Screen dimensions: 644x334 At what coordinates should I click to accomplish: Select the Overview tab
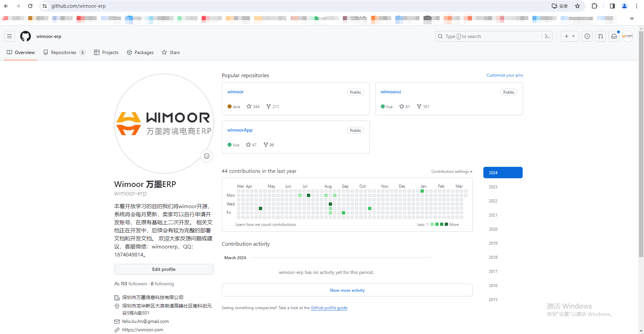pyautogui.click(x=21, y=52)
